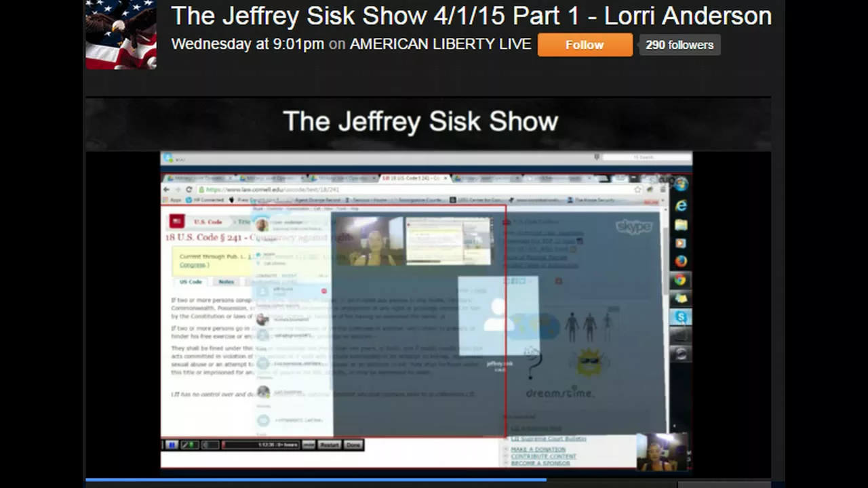Open the LII Supreme Court Bulletin link
This screenshot has width=868, height=488.
549,439
